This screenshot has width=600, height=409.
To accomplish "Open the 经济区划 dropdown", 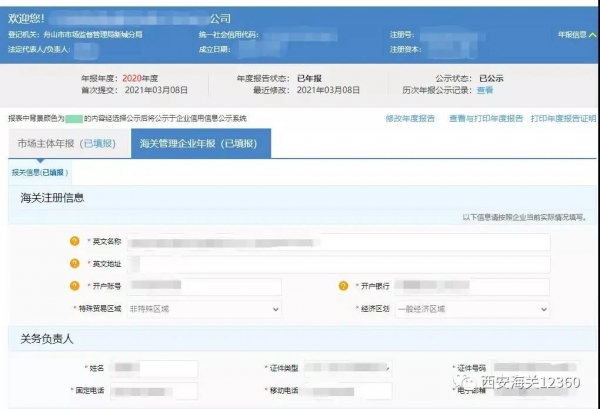I will (471, 309).
